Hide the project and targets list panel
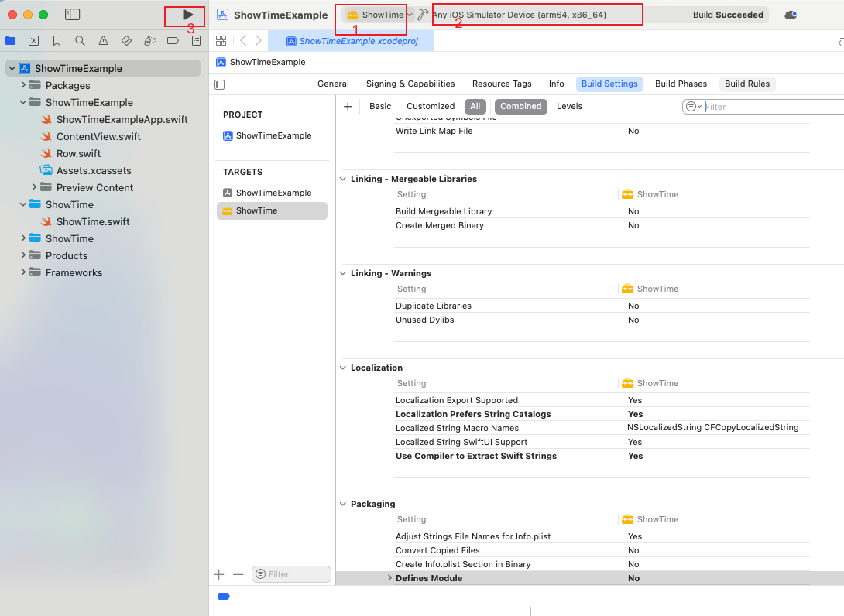Viewport: 844px width, 616px height. click(x=220, y=84)
